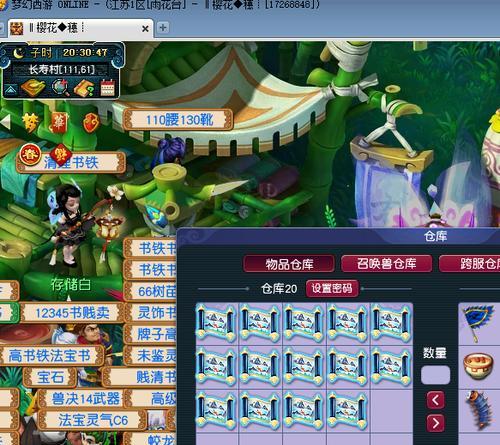Open the 法宝灵气C6 stall sign
This screenshot has width=500, height=445.
(92, 420)
